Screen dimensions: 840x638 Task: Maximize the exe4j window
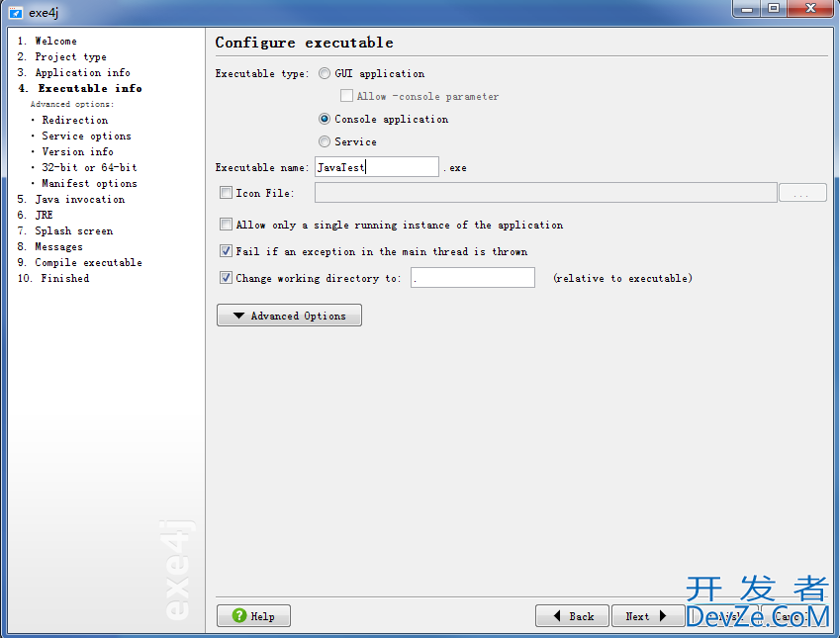coord(774,9)
